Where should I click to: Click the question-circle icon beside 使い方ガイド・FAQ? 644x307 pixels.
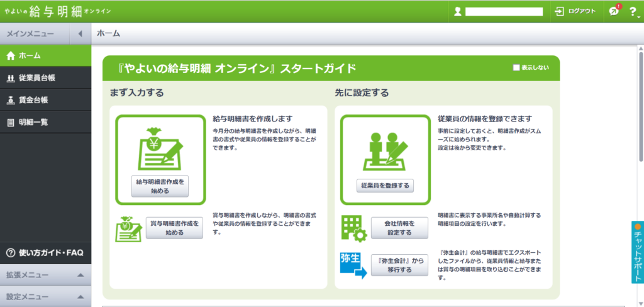(x=11, y=252)
